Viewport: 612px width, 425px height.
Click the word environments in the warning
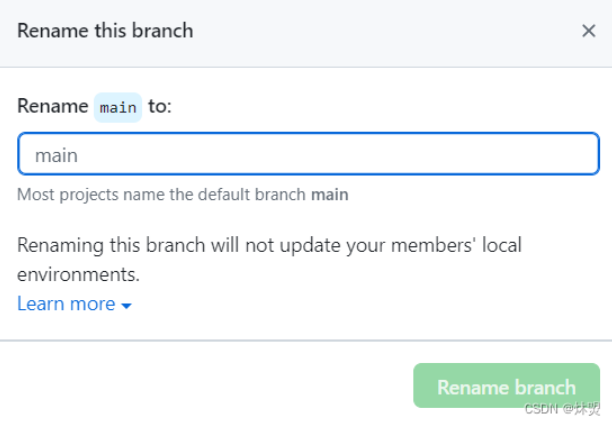coord(78,274)
